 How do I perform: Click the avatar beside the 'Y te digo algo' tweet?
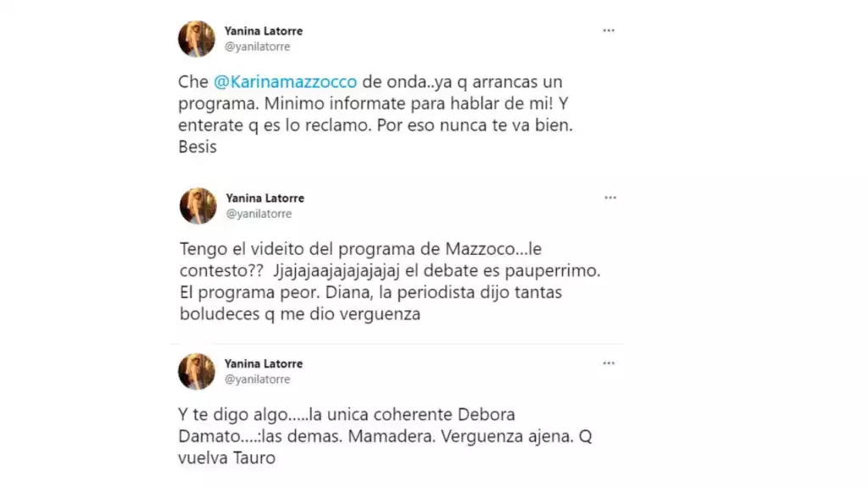pyautogui.click(x=197, y=371)
